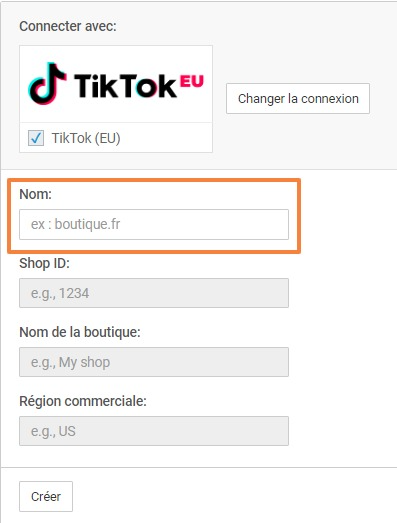
Task: Click the TikTok musical note logo icon
Action: pos(47,83)
